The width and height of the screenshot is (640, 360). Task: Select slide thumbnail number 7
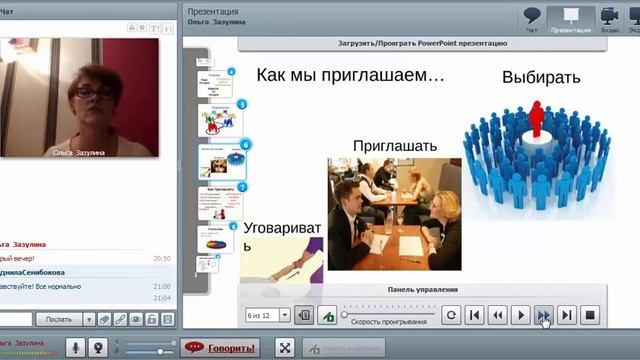click(x=220, y=203)
